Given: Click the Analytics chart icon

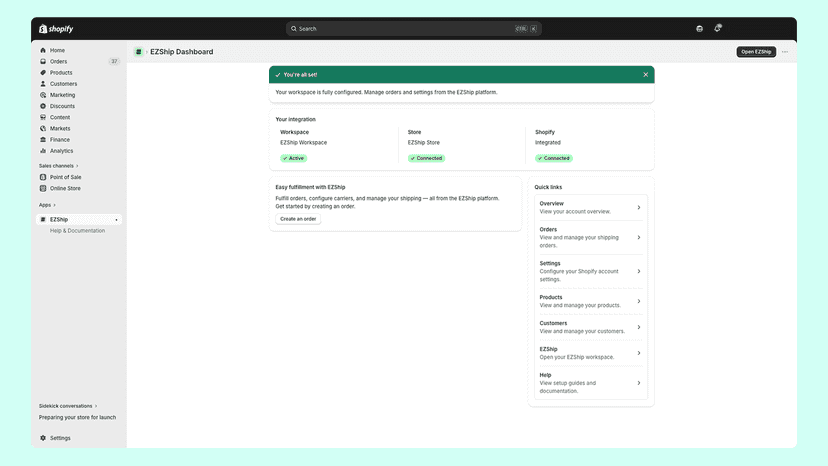Looking at the screenshot, I should [43, 151].
